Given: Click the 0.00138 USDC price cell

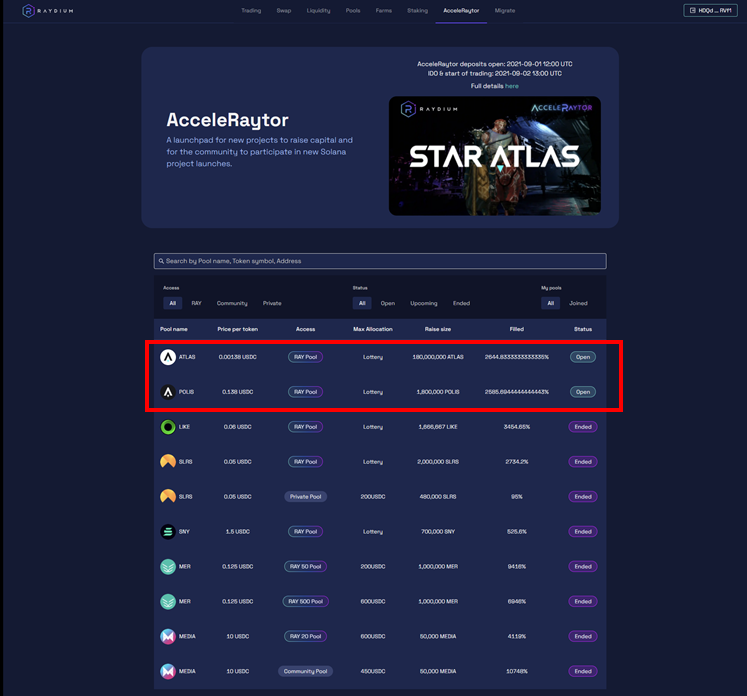Looking at the screenshot, I should [x=238, y=357].
